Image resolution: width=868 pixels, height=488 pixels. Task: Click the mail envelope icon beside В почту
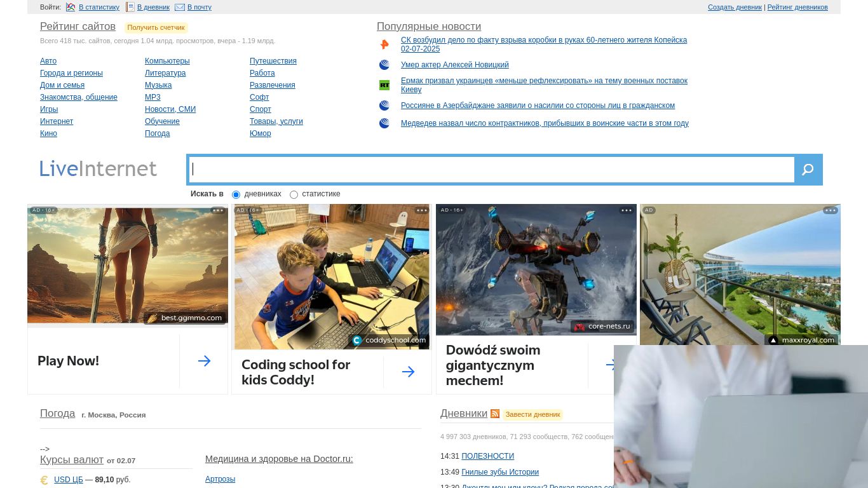click(180, 7)
